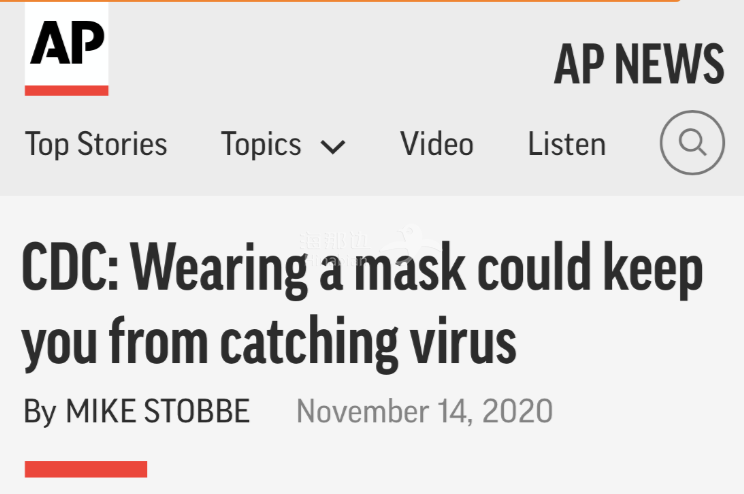This screenshot has height=494, width=744.
Task: Click the headline line "you from catching virus"
Action: (x=269, y=340)
